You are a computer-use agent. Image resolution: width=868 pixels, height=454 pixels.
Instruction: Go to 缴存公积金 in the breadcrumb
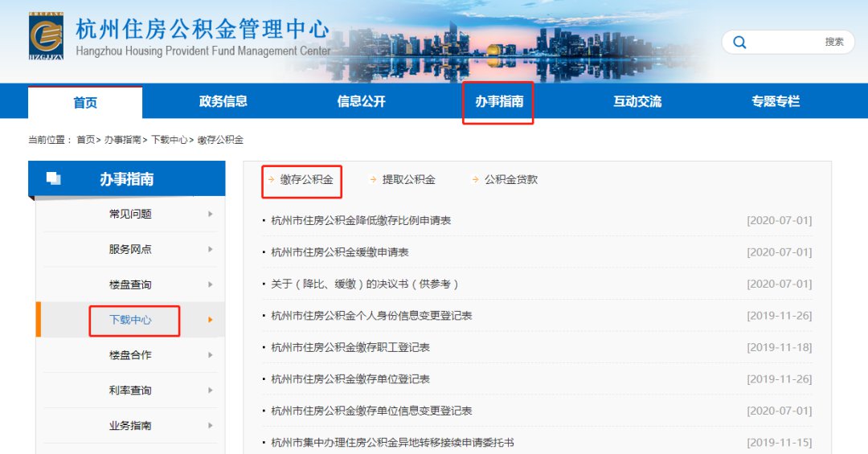[x=220, y=140]
